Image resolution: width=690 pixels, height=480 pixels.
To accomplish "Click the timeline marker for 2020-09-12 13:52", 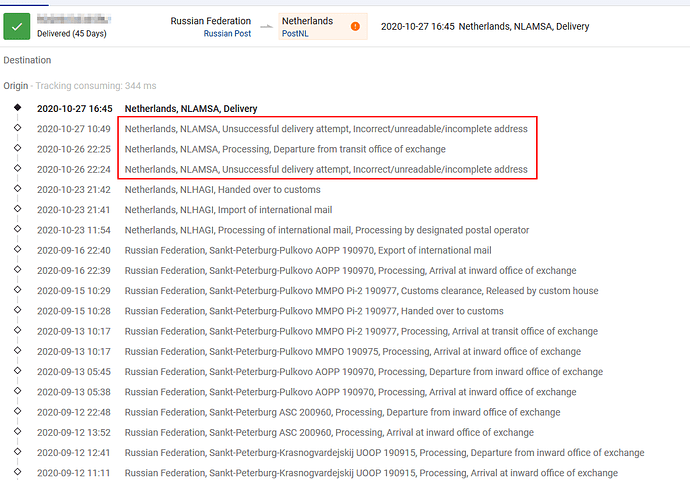I will (18, 431).
